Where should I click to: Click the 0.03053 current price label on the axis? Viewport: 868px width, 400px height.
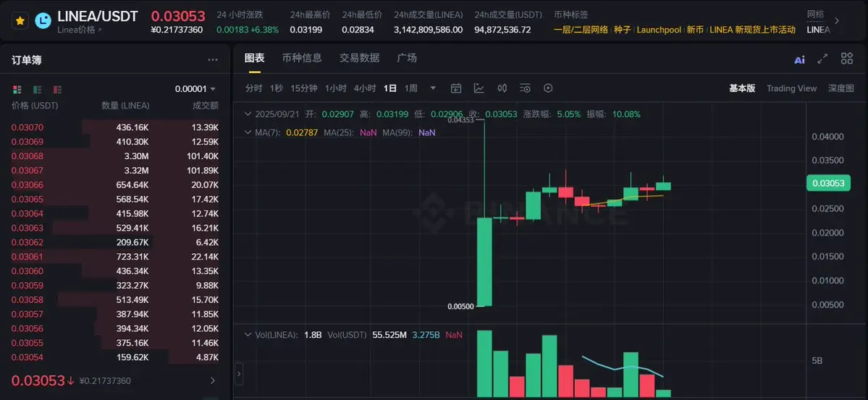828,183
